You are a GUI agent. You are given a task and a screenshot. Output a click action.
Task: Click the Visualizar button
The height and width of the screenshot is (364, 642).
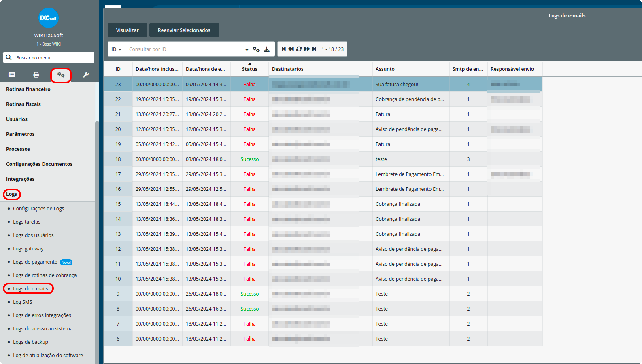pos(128,30)
